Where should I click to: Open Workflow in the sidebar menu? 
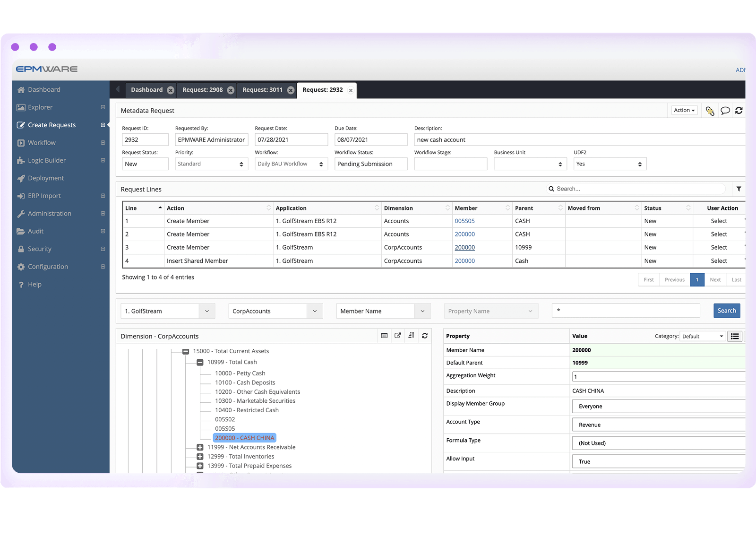(x=42, y=143)
